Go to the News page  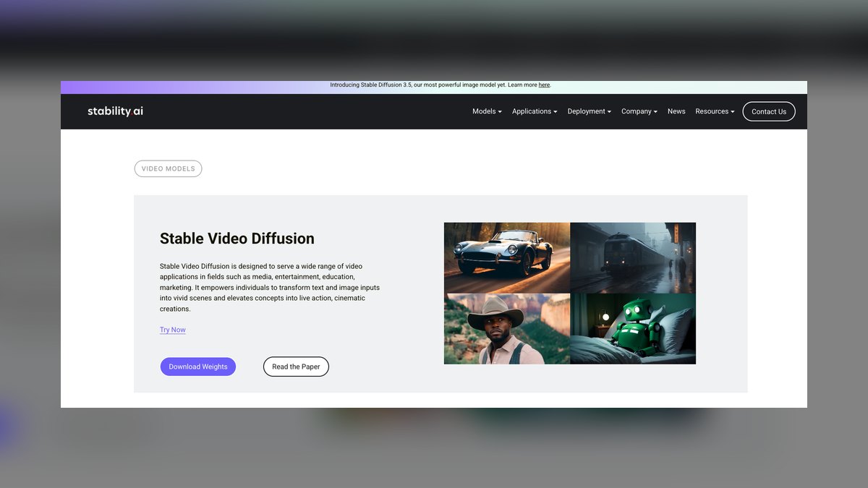[x=676, y=111]
